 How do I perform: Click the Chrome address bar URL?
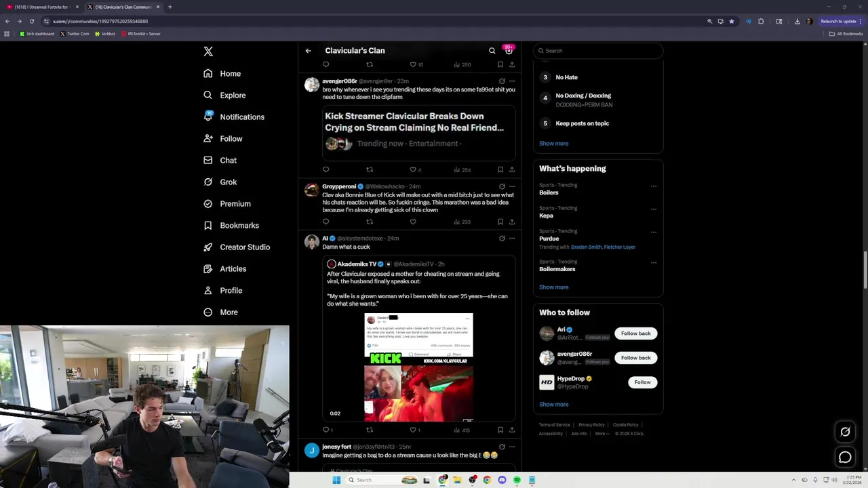100,21
